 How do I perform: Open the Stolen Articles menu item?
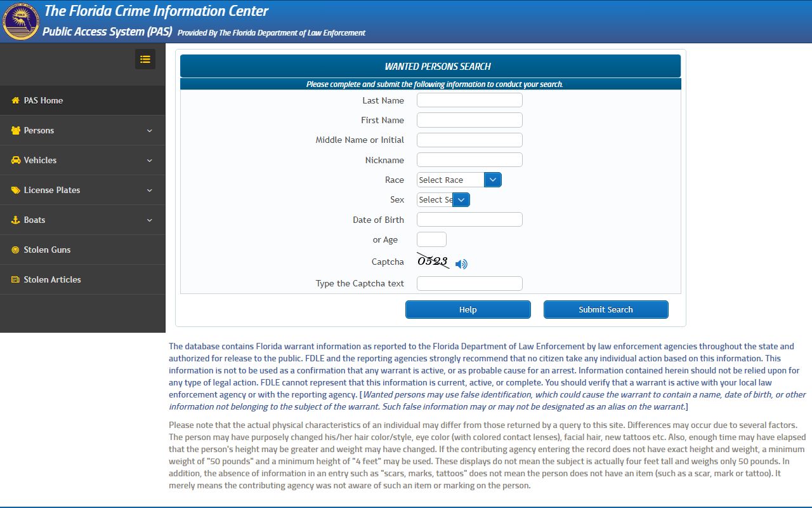[x=82, y=279]
